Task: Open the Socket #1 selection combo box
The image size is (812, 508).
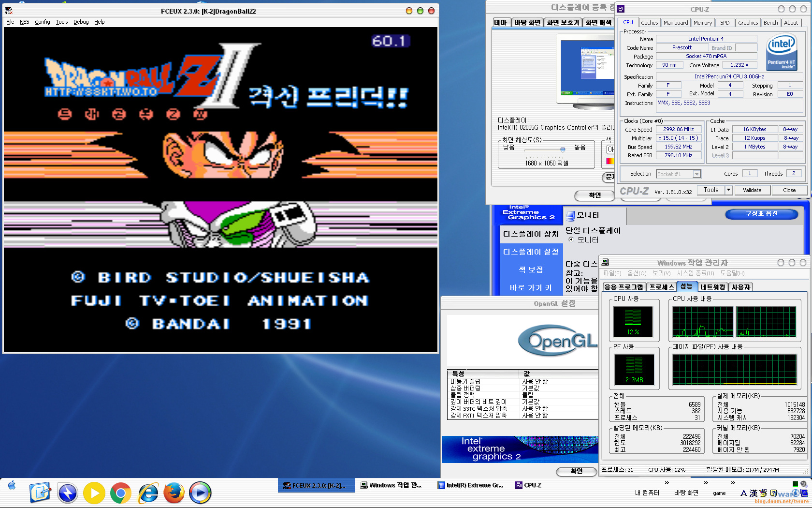Action: coord(679,174)
